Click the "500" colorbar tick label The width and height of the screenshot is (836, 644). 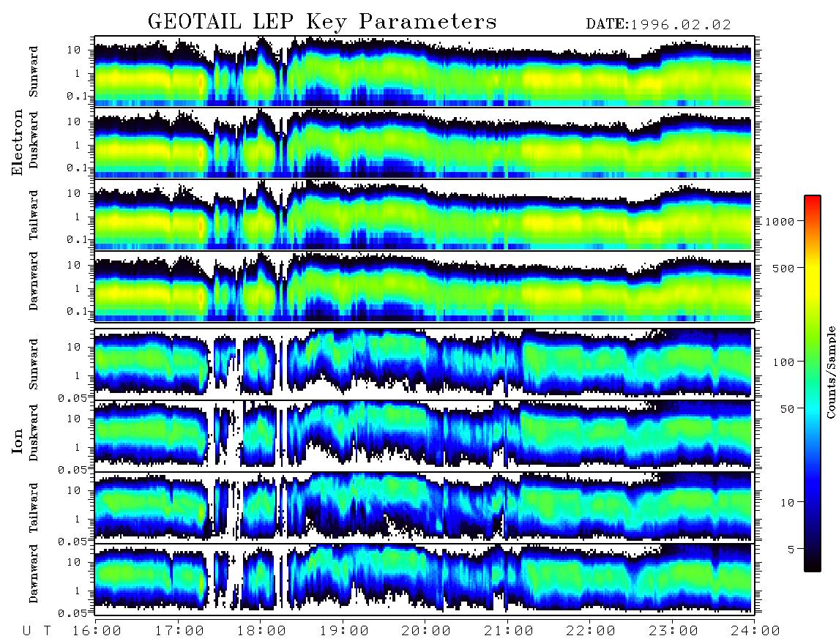(783, 268)
